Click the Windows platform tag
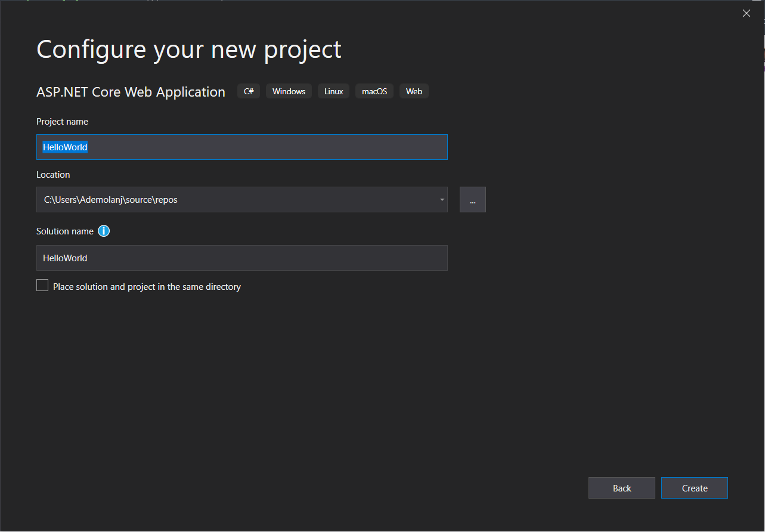765x532 pixels. tap(289, 91)
